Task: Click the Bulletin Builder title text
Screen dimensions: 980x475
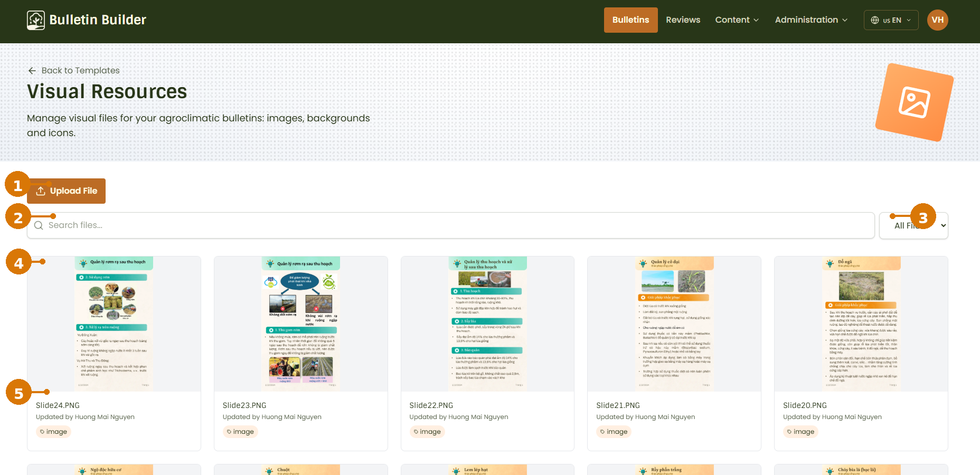Action: (x=98, y=20)
